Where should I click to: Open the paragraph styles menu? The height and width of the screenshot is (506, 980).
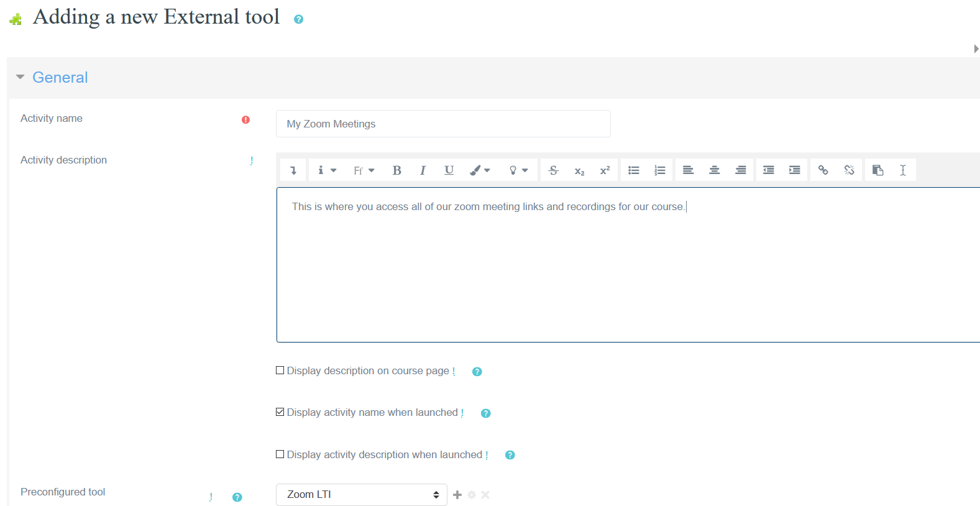click(327, 170)
